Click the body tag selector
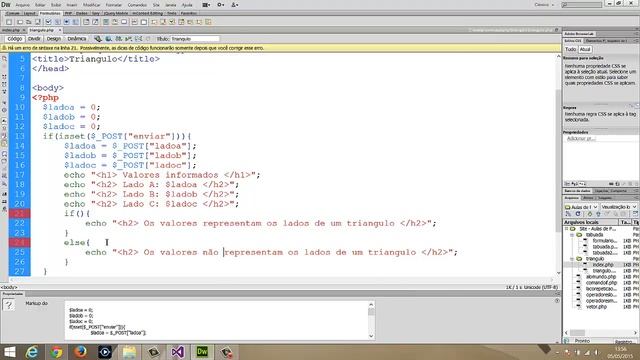The width and height of the screenshot is (640, 360). click(9, 287)
